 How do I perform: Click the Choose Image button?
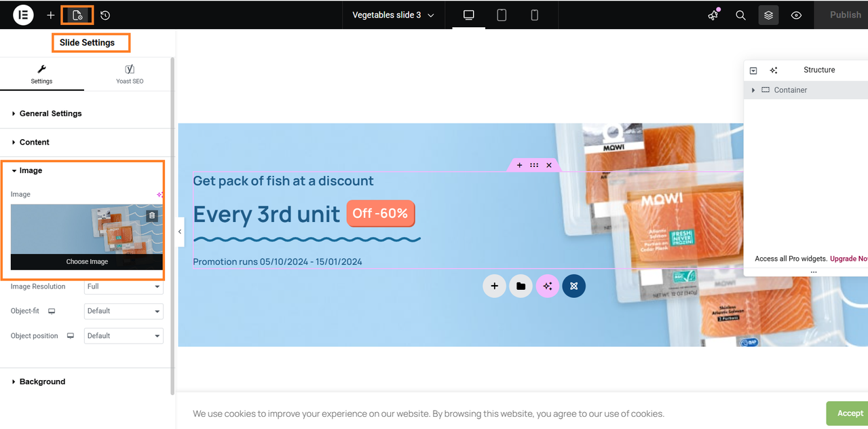click(87, 261)
